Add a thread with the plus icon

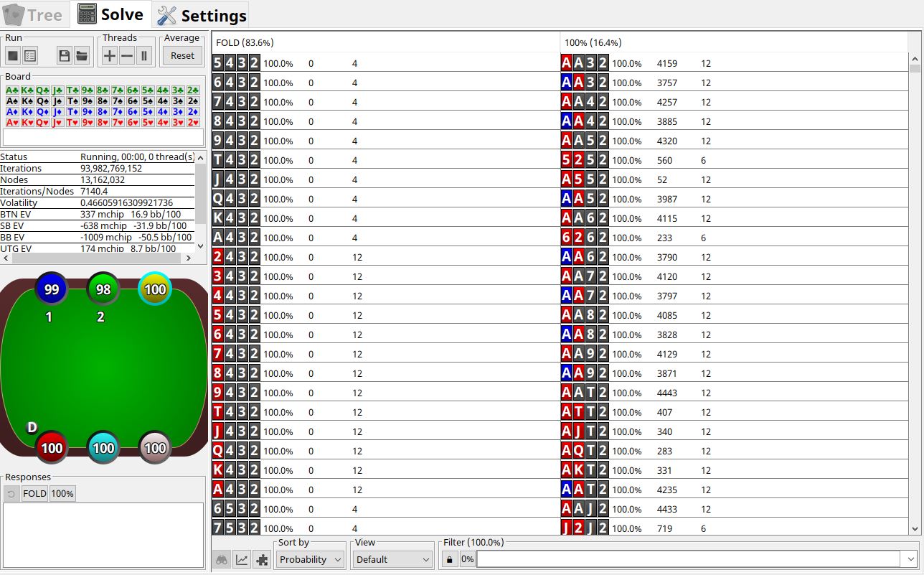(109, 55)
